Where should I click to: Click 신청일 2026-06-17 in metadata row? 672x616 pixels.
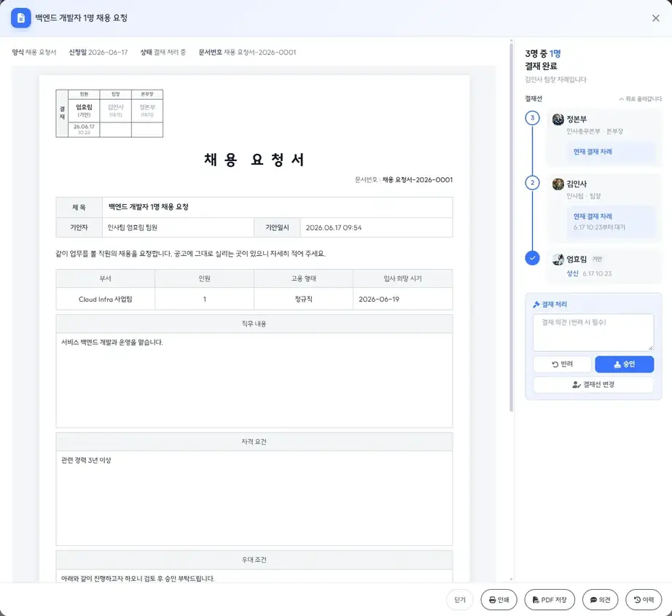[x=98, y=52]
